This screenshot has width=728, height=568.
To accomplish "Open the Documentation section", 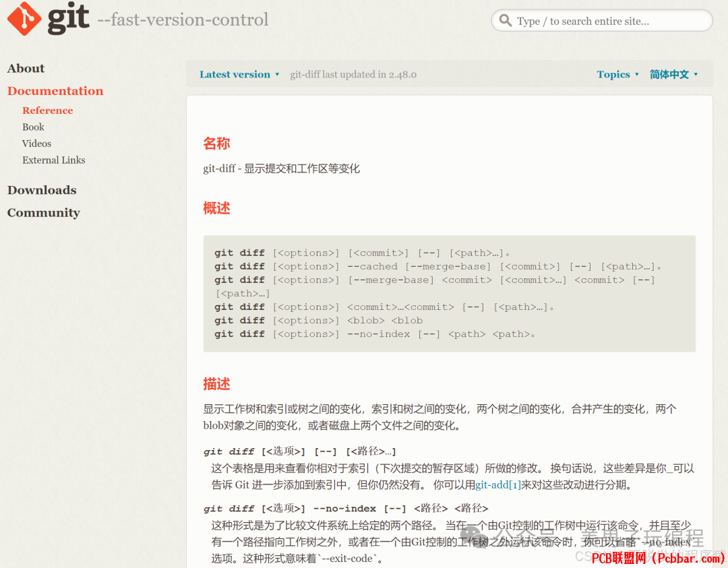I will click(55, 90).
